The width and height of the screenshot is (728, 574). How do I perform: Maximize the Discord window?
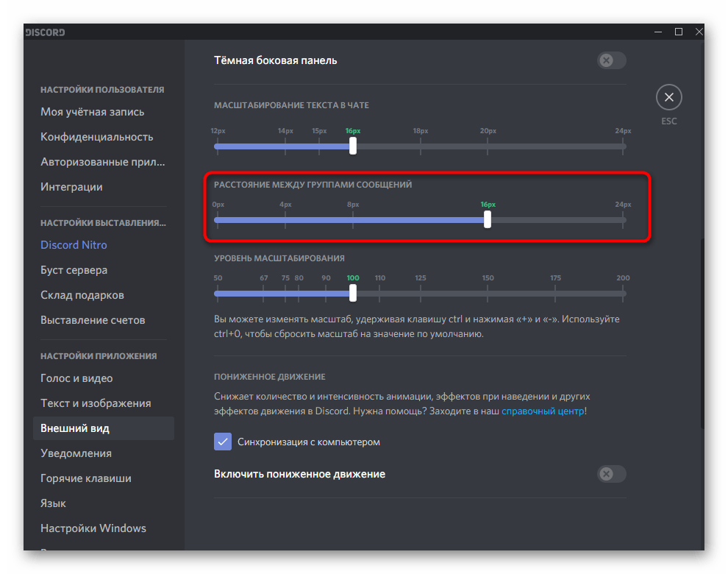(678, 32)
